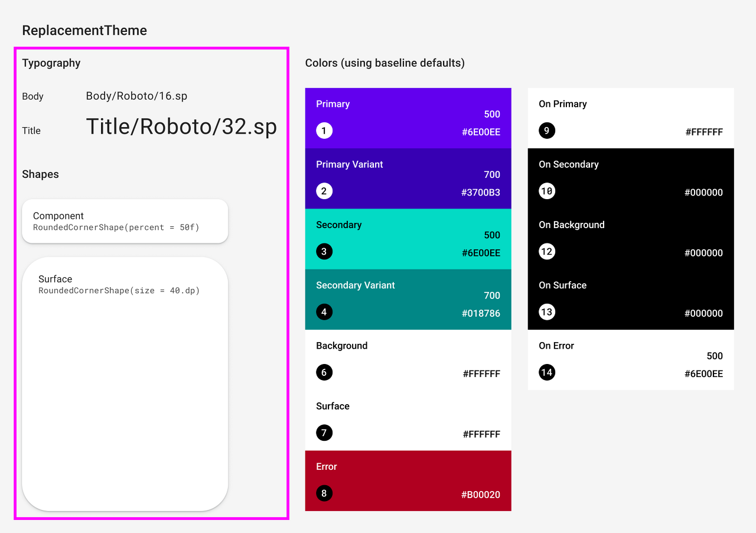Click the 'Title/Roboto/32.sp' sample text

(181, 126)
